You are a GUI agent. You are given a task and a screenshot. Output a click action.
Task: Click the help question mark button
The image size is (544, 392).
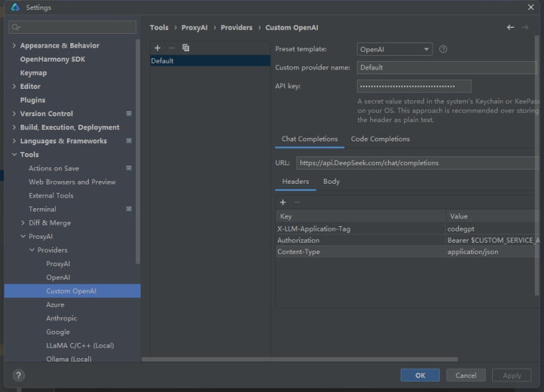point(19,375)
